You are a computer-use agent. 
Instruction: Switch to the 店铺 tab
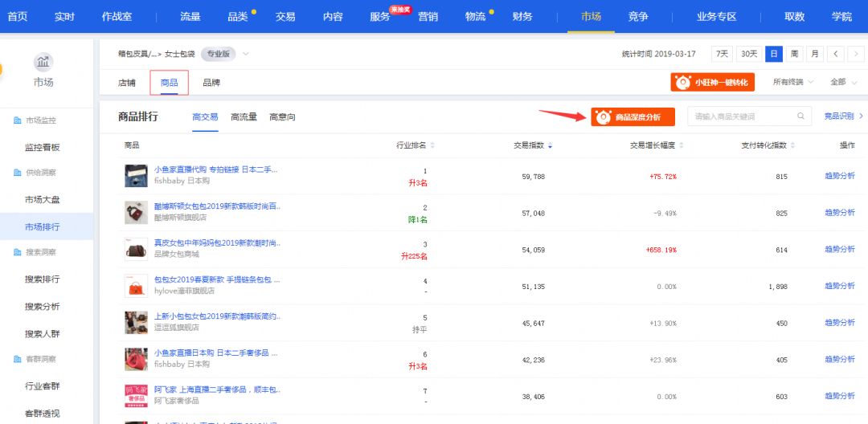[127, 83]
